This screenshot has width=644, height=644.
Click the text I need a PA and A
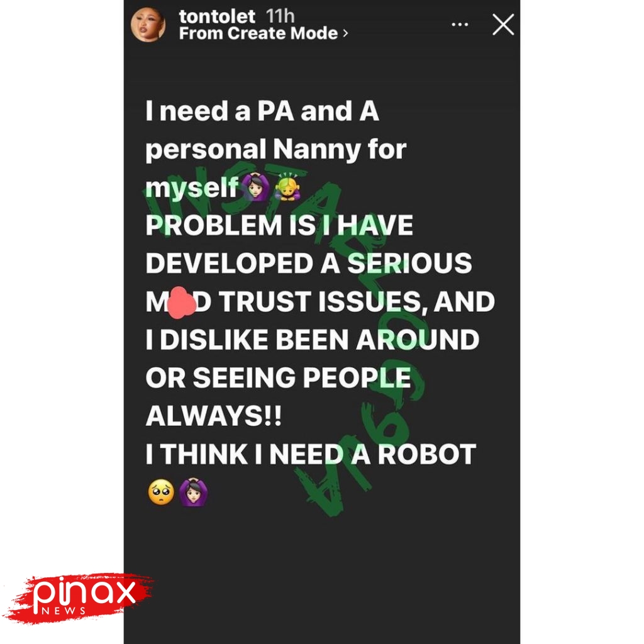[x=262, y=111]
